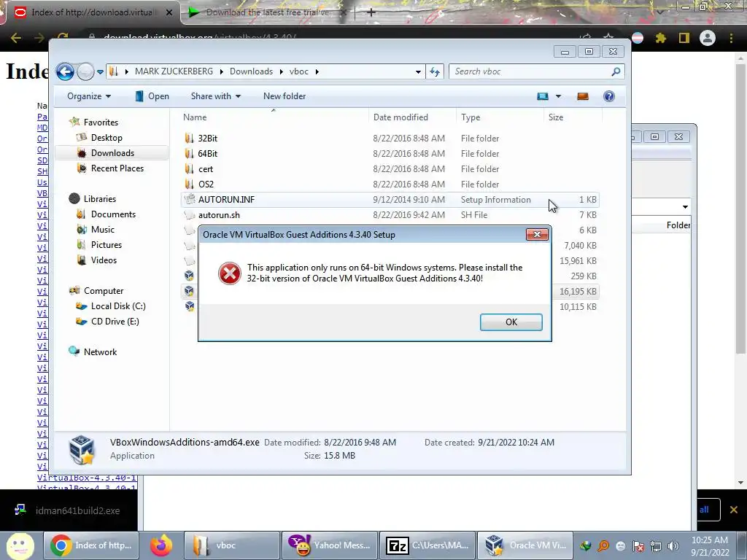Open Local Disk (C:)
Viewport: 747px width, 560px height.
point(118,306)
